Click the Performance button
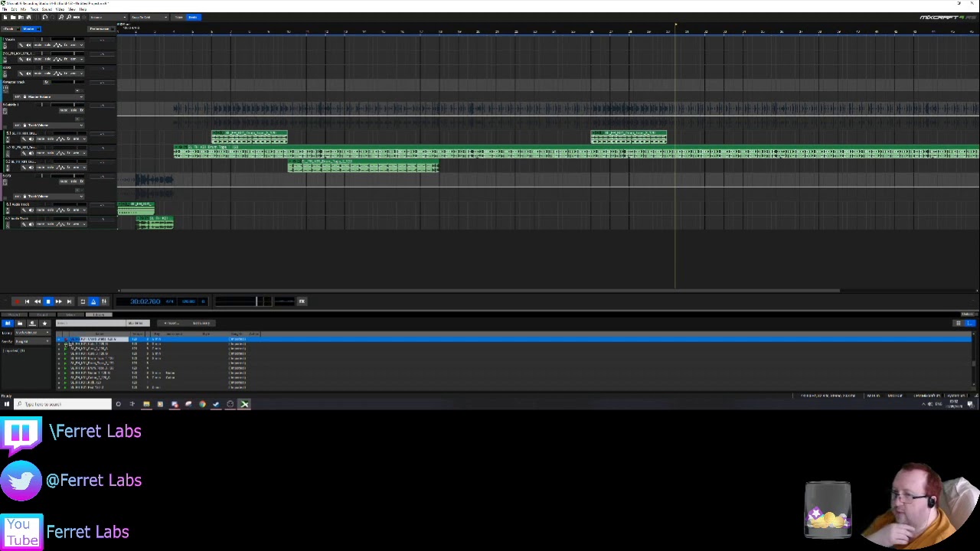The image size is (980, 551). pyautogui.click(x=100, y=29)
